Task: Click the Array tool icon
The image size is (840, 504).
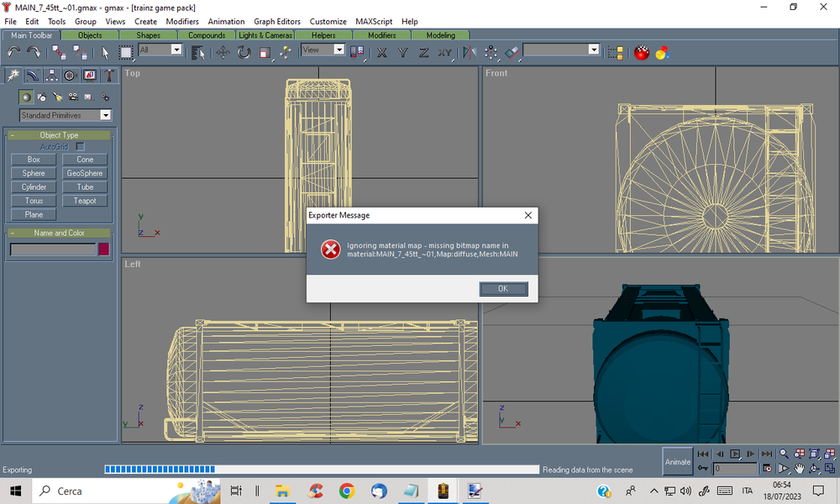Action: click(x=491, y=52)
